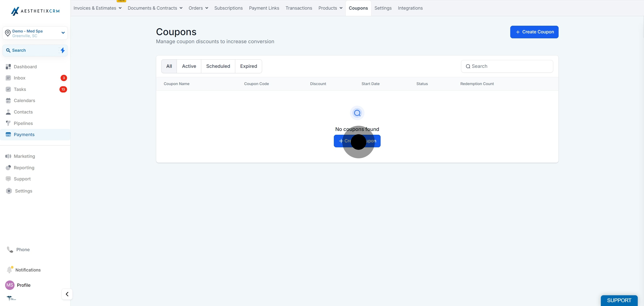
Task: Switch to the payments Settings tab
Action: pos(383,8)
